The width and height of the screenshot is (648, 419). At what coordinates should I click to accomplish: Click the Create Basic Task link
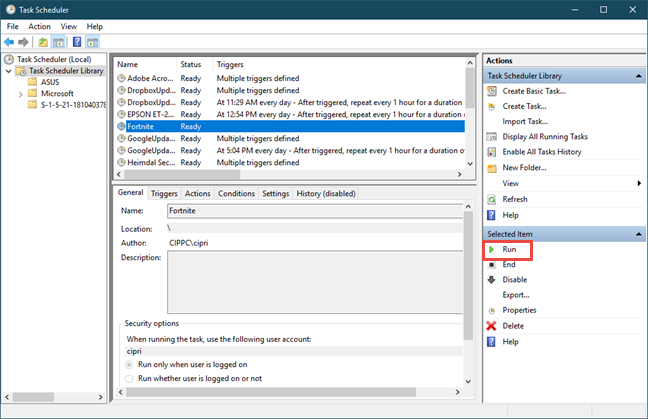coord(534,91)
